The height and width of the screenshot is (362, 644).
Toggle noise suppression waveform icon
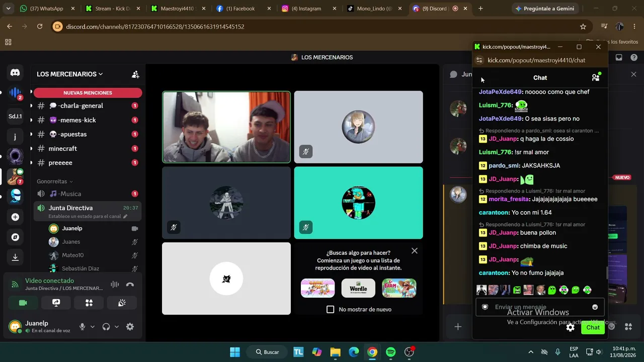(x=115, y=285)
